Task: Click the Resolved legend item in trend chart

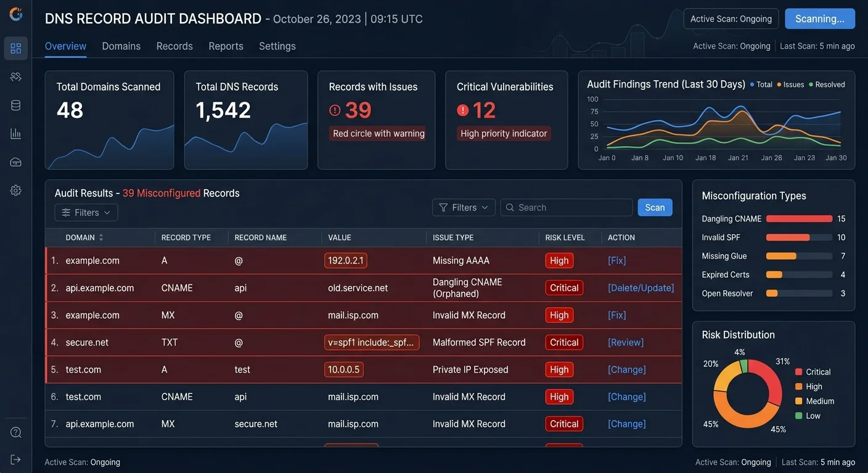Action: [827, 84]
